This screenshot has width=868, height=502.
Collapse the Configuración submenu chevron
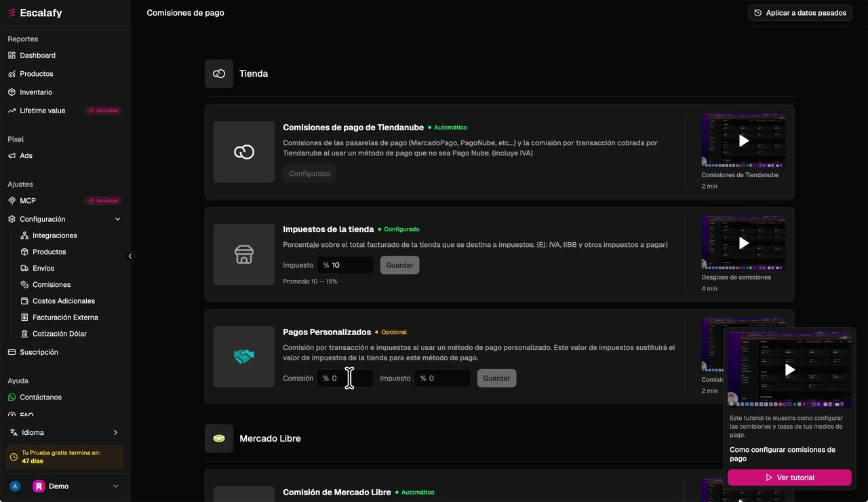pyautogui.click(x=117, y=219)
